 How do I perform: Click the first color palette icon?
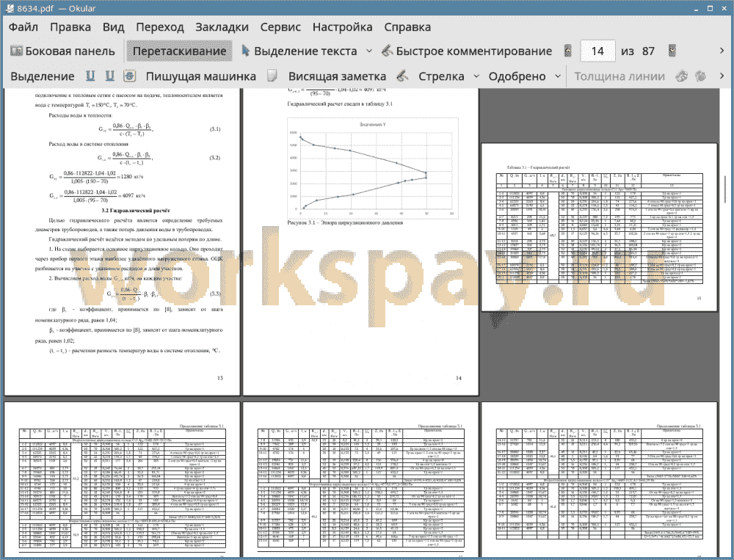click(682, 76)
